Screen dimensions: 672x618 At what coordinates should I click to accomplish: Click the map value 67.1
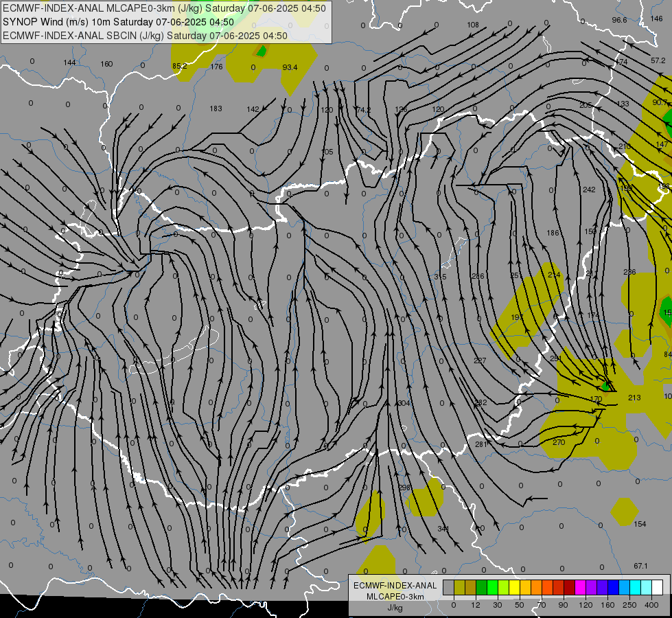(x=640, y=566)
